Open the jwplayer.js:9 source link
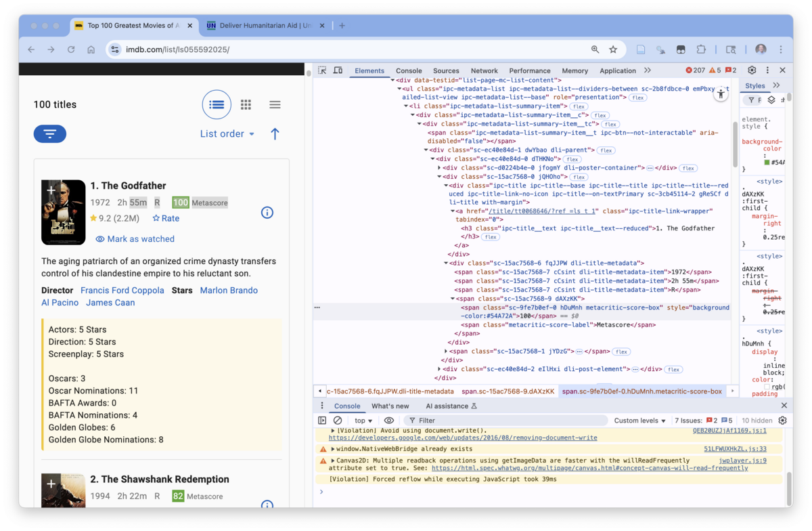Image resolution: width=812 pixels, height=531 pixels. pyautogui.click(x=742, y=461)
